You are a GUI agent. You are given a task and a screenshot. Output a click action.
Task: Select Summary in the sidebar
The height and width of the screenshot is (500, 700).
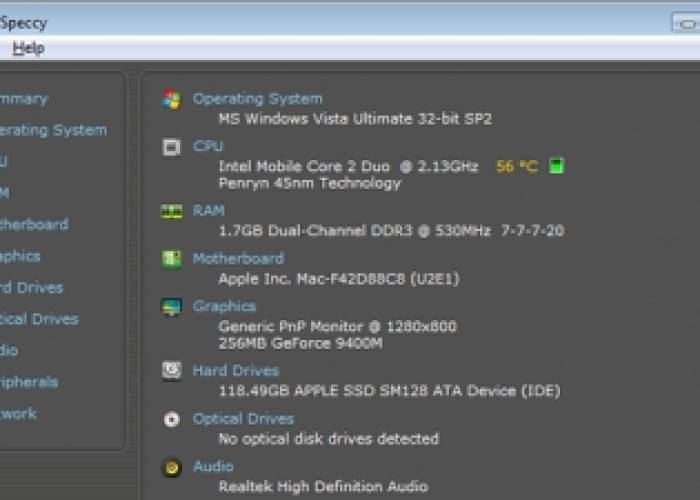24,99
